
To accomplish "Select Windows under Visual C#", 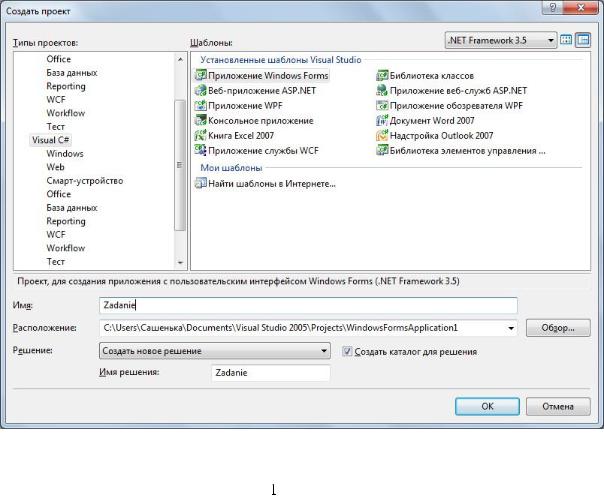I will (65, 153).
